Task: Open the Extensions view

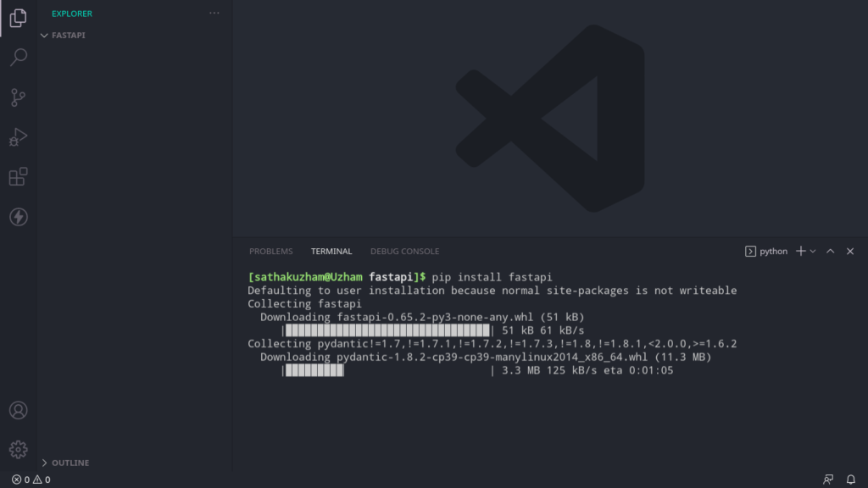Action: [x=19, y=176]
